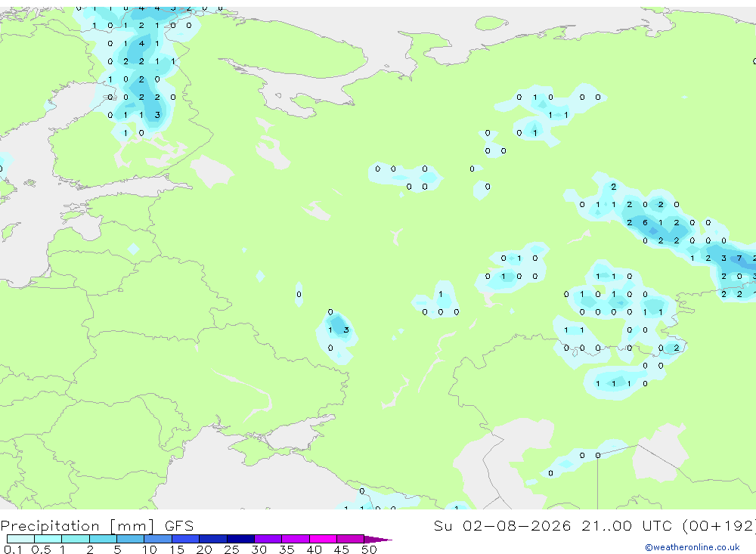756x554 pixels.
Task: Click the '10' legend scale label
Action: (x=149, y=549)
